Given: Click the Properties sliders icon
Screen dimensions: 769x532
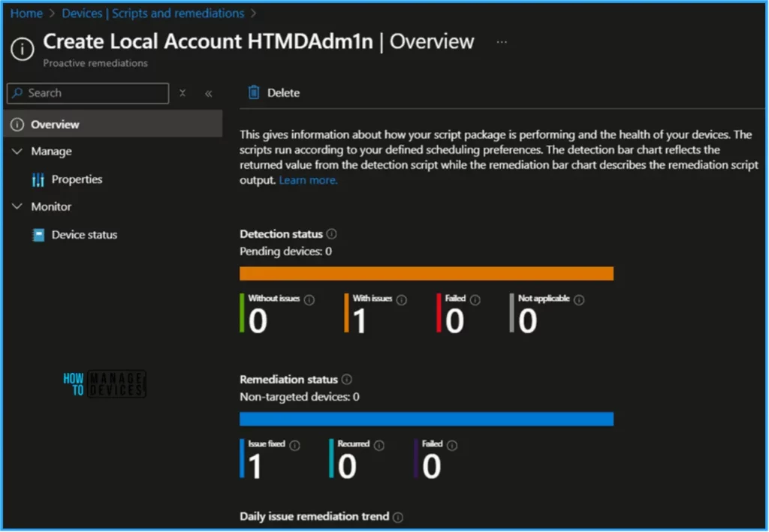Looking at the screenshot, I should [38, 180].
